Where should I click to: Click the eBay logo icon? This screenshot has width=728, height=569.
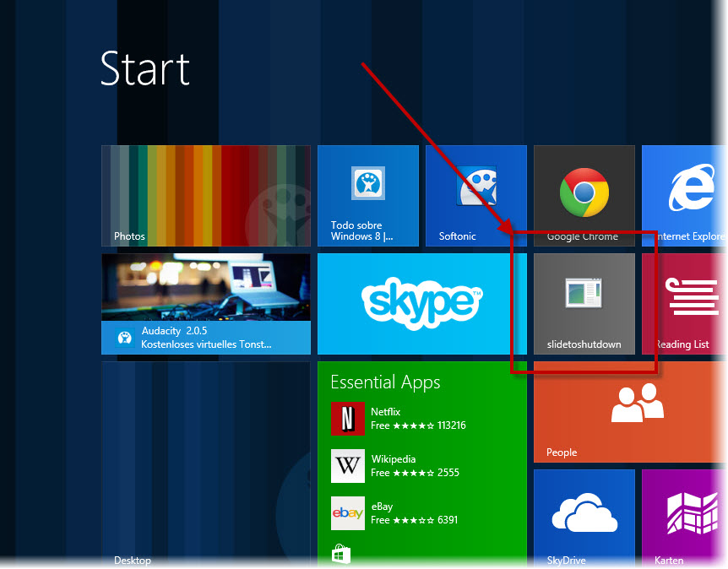(x=347, y=513)
